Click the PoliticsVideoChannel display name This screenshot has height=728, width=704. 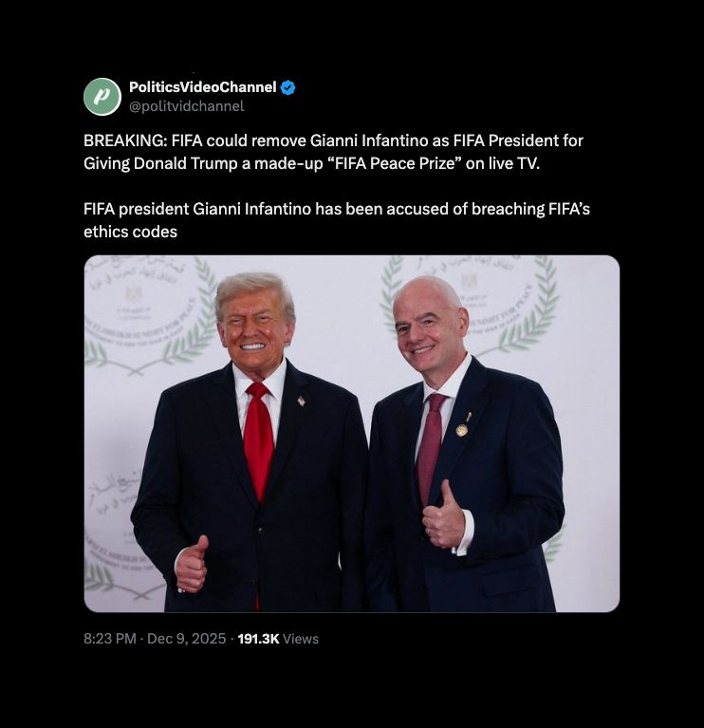click(x=203, y=86)
